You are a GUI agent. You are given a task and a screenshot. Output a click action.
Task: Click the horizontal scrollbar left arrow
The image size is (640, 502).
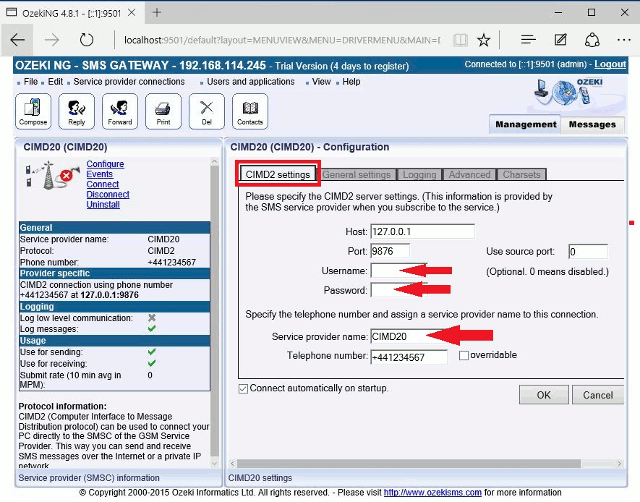232,464
